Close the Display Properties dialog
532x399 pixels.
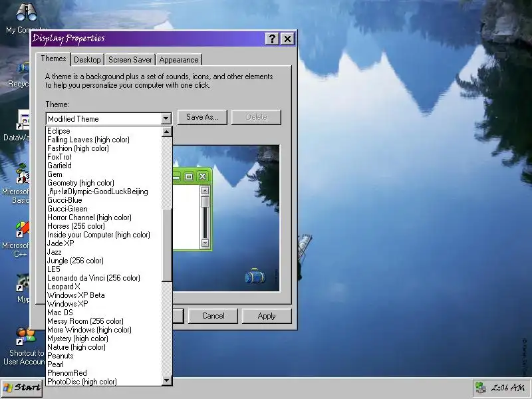pyautogui.click(x=288, y=39)
